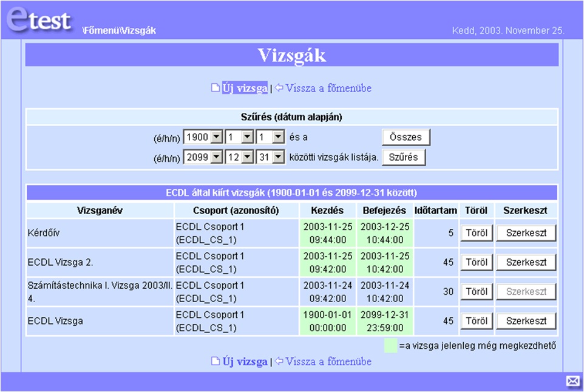Screen dimensions: 584x392
Task: Click the Számítástechnika I. Vizsga 2003/II. name cell
Action: (x=100, y=291)
